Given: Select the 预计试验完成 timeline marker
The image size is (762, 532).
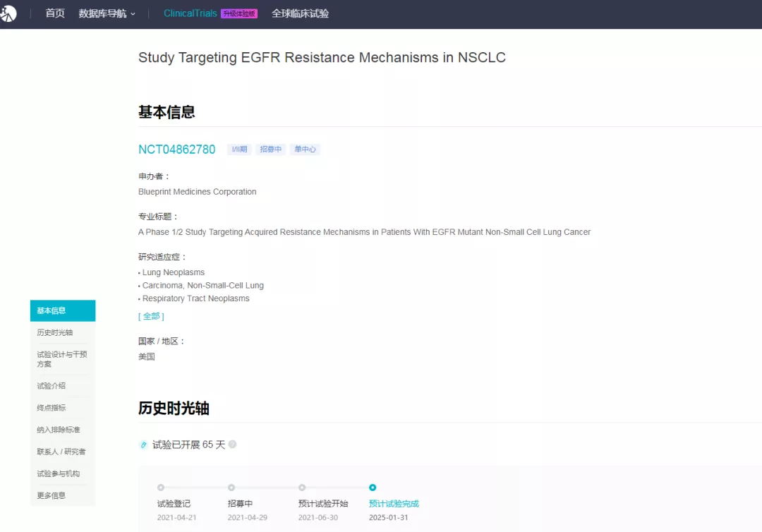Looking at the screenshot, I should pos(373,488).
